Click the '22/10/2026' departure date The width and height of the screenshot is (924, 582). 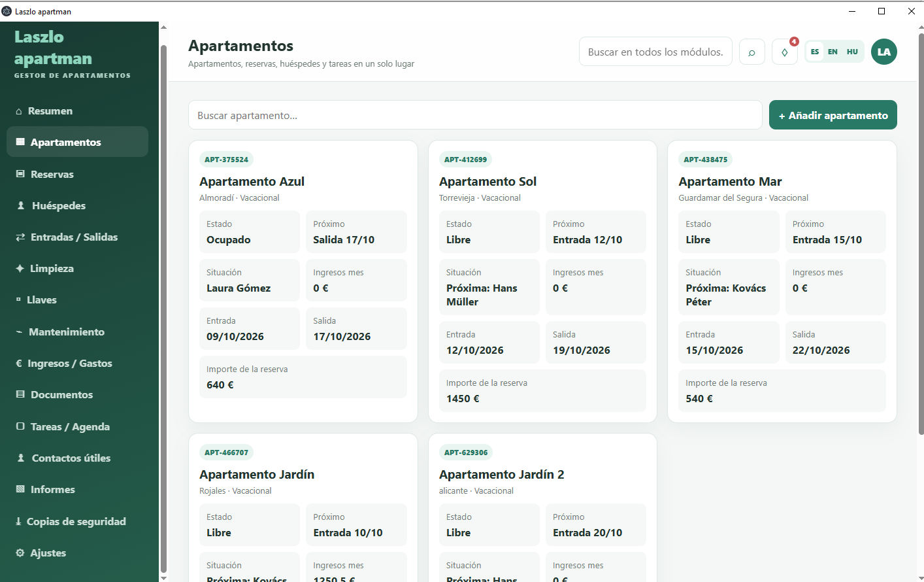[821, 351]
